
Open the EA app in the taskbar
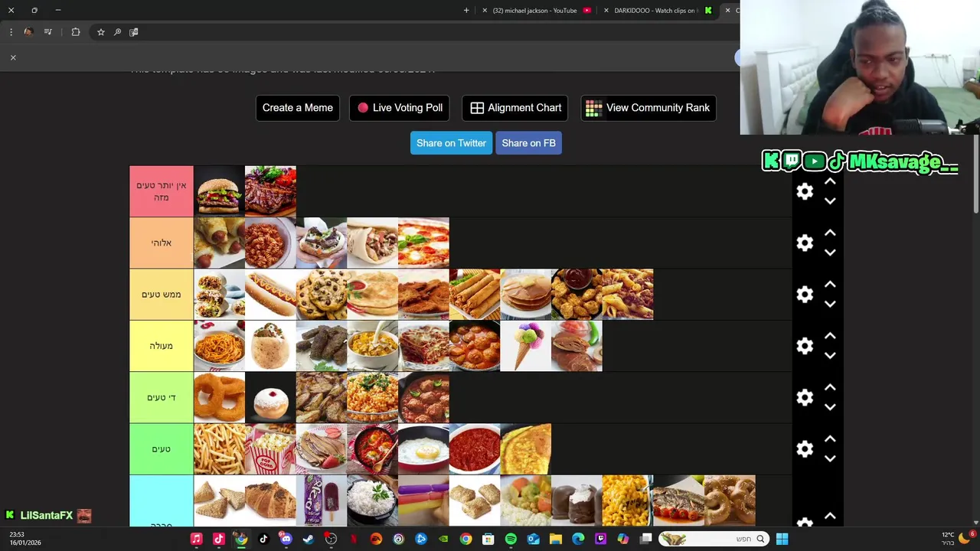click(376, 539)
